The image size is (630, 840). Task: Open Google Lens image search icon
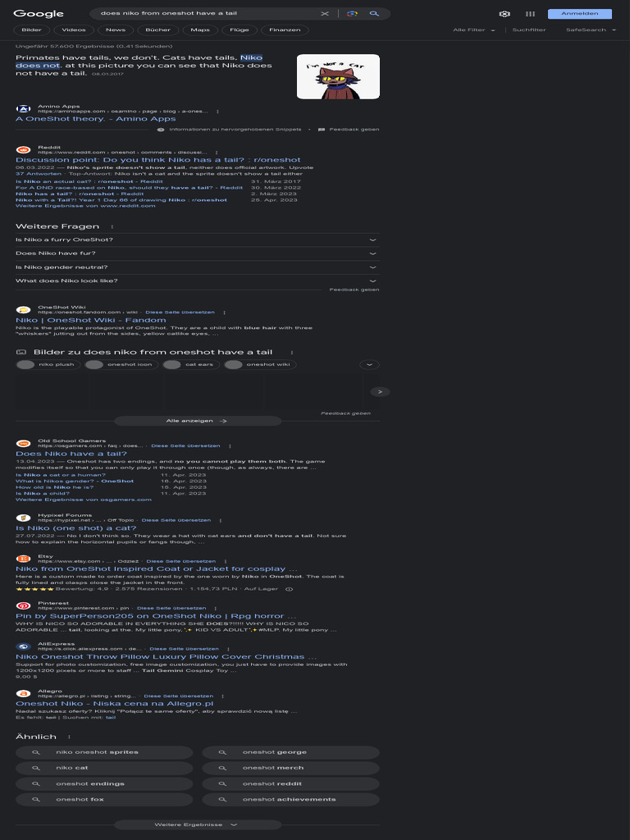(x=352, y=13)
